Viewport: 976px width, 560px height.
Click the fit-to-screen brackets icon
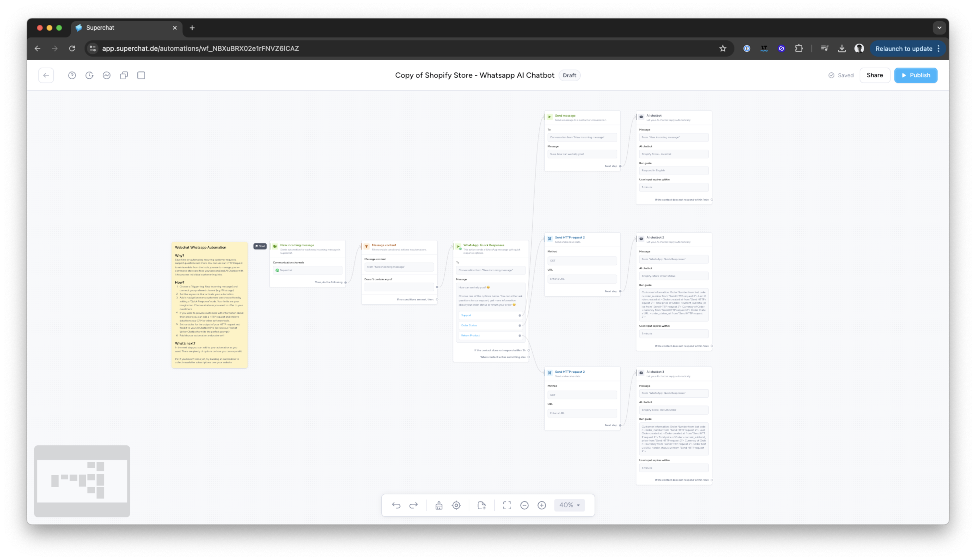pos(507,505)
